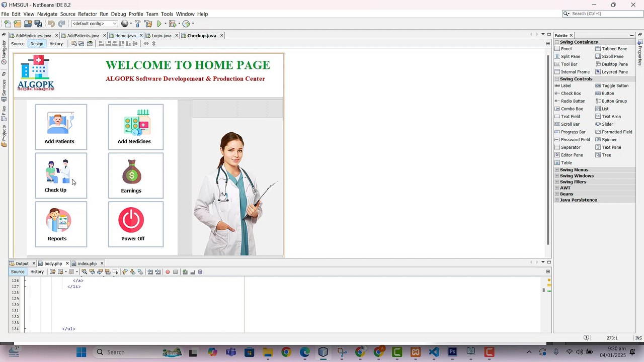Screen dimensions: 644x362
Task: Click Stop Macro Recording square icon
Action: click(x=176, y=272)
